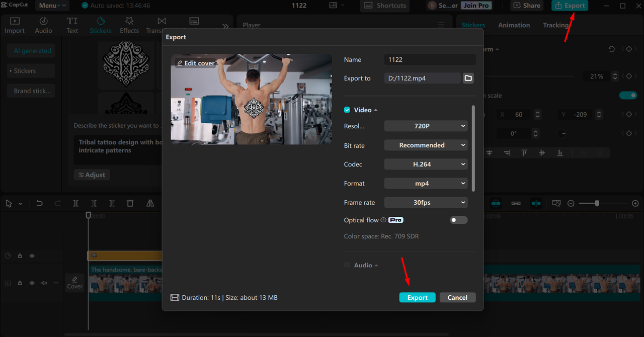Open the folder browser beside Export to

[468, 78]
